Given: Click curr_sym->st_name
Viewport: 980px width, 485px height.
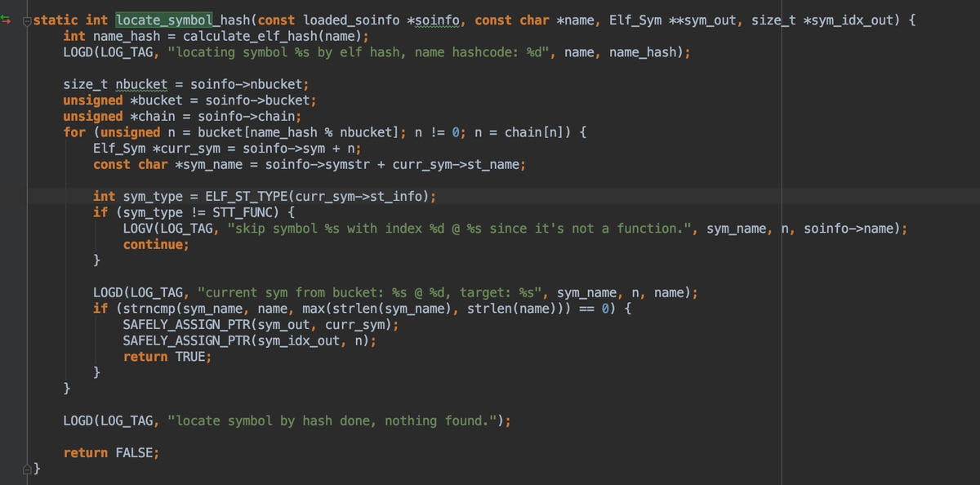Looking at the screenshot, I should pos(456,164).
